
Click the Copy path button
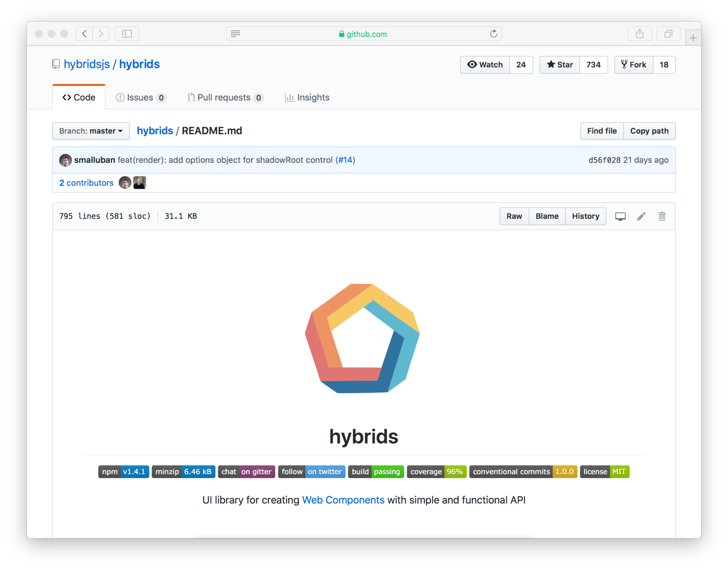649,131
